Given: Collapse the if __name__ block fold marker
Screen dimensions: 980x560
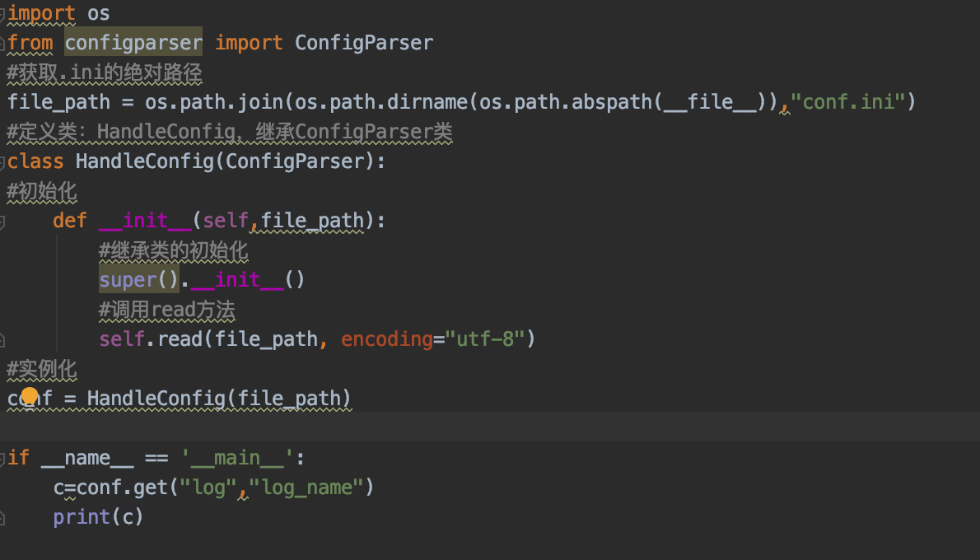Looking at the screenshot, I should [2, 459].
